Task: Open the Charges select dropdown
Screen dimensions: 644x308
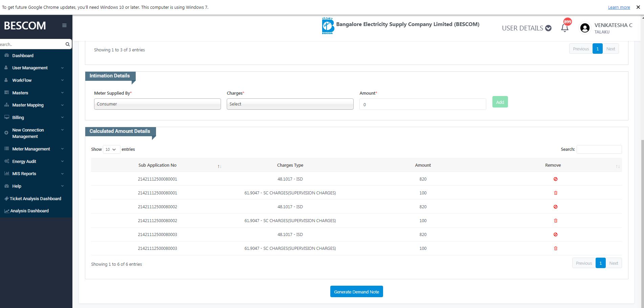Action: tap(290, 104)
